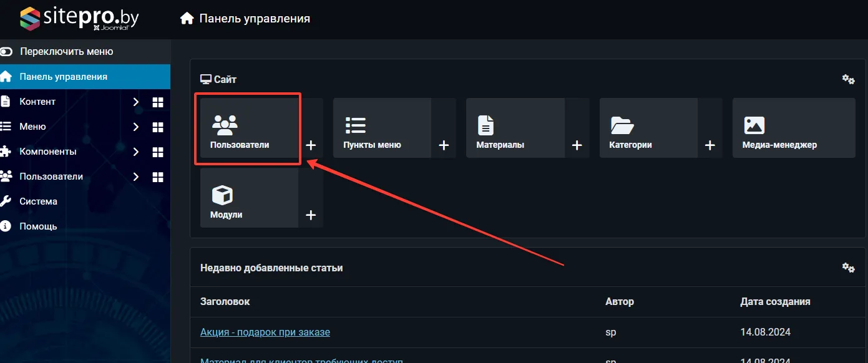868x363 pixels.
Task: Expand the Контент sidebar submenu
Action: [135, 102]
